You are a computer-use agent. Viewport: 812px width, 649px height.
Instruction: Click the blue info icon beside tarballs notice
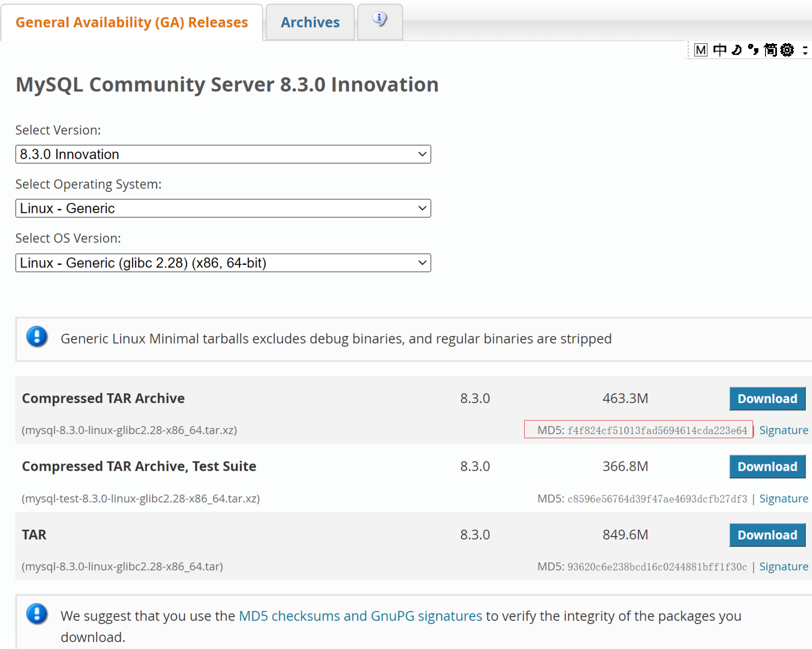tap(37, 337)
